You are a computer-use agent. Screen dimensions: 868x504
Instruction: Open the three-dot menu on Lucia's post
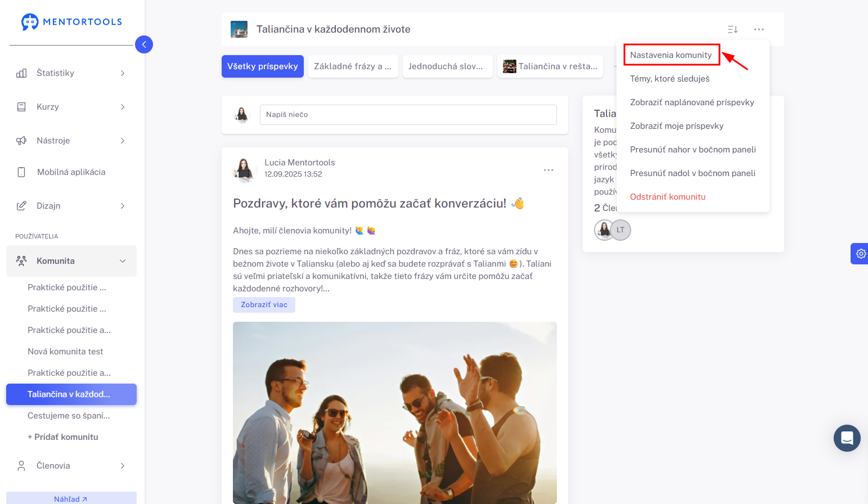tap(548, 170)
